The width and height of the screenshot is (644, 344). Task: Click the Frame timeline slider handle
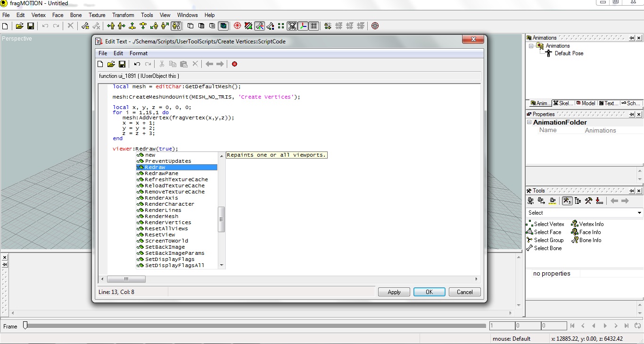[x=25, y=325]
